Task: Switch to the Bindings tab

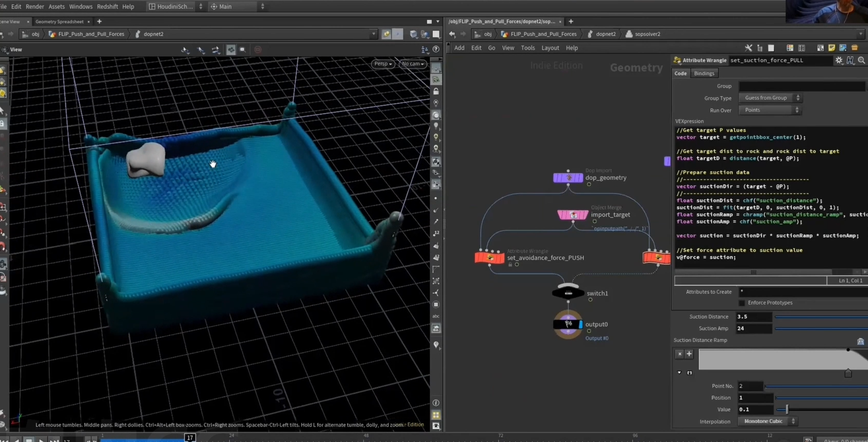Action: click(x=704, y=73)
